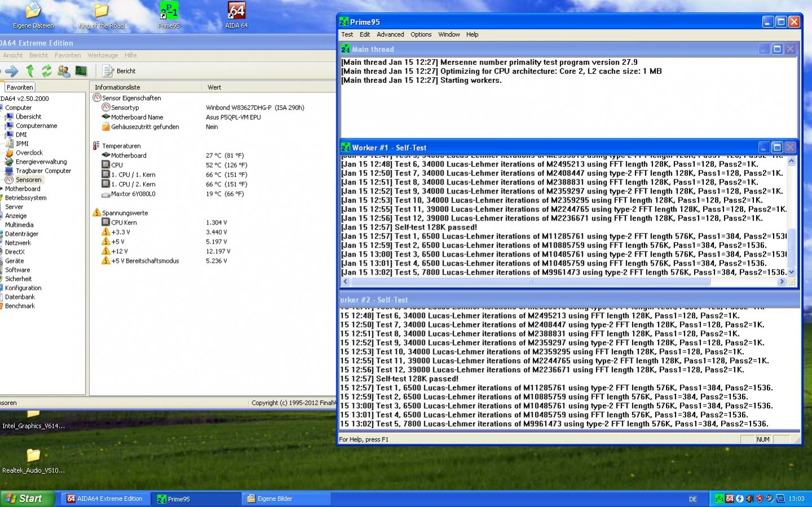Click Worker #1 vertical scrollbar down arrow
The height and width of the screenshot is (507, 812).
pyautogui.click(x=791, y=272)
